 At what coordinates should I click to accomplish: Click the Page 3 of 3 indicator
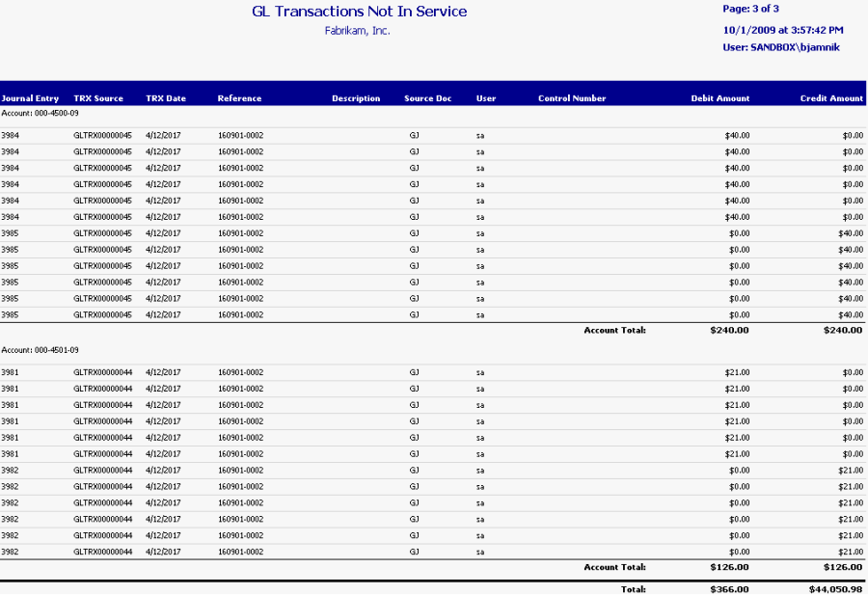pos(750,9)
